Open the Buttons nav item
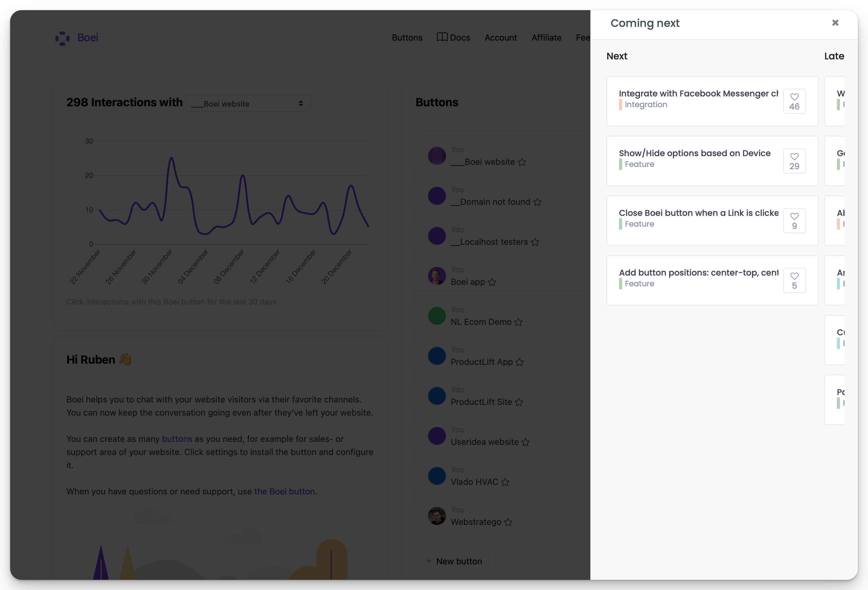The height and width of the screenshot is (590, 868). [x=407, y=38]
